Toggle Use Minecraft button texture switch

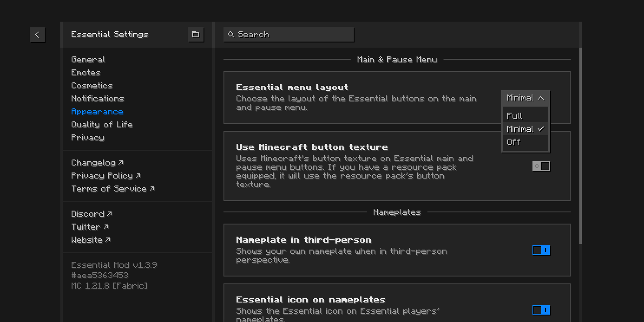(x=541, y=166)
